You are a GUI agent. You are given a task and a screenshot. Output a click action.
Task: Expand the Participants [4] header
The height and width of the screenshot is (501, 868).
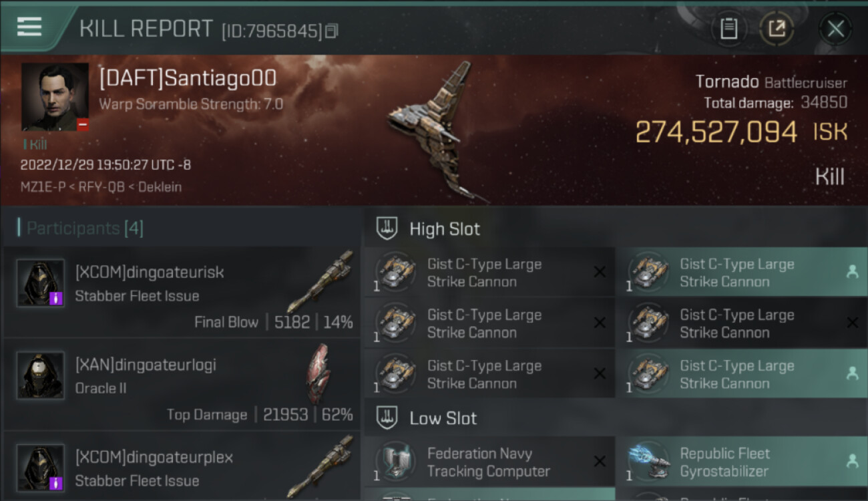84,228
